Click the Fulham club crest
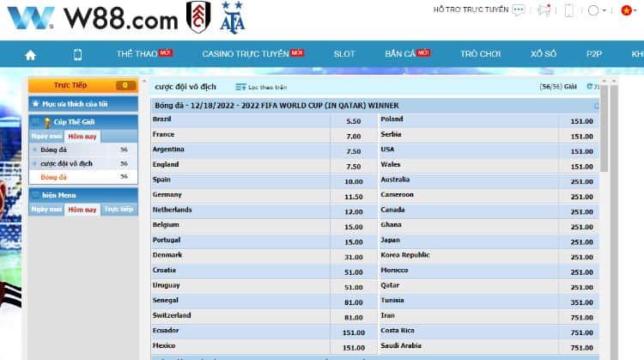This screenshot has width=644, height=360. tap(198, 17)
